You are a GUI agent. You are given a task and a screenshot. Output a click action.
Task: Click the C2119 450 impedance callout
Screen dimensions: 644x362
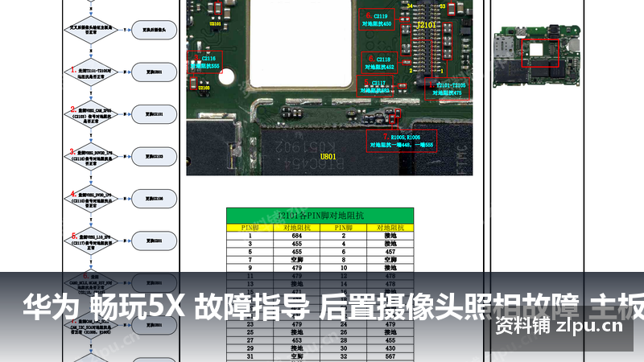[x=377, y=19]
